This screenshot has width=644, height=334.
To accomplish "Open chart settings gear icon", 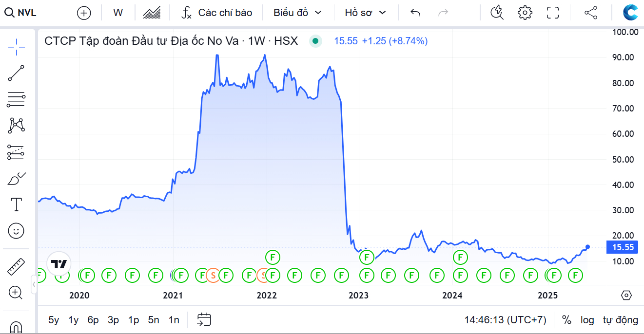I will coord(525,13).
